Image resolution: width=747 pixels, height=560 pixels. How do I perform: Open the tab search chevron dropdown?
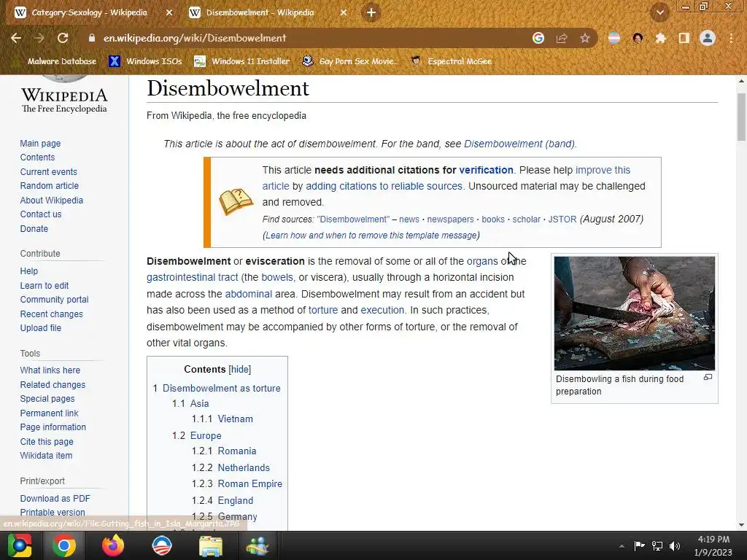pos(660,13)
